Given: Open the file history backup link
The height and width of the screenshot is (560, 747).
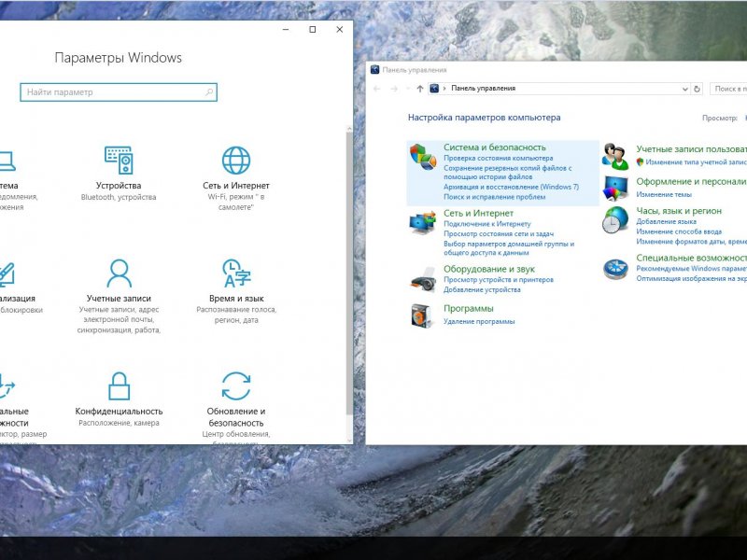Looking at the screenshot, I should (508, 173).
